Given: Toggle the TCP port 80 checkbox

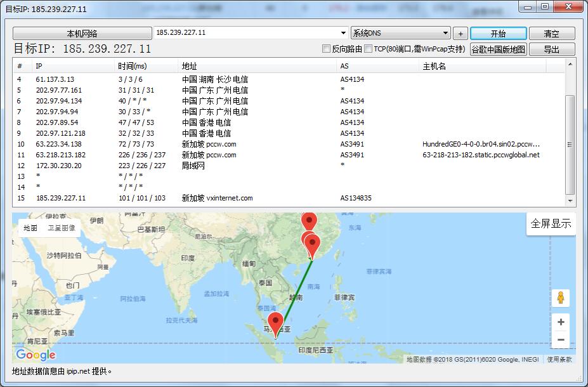Looking at the screenshot, I should (369, 49).
